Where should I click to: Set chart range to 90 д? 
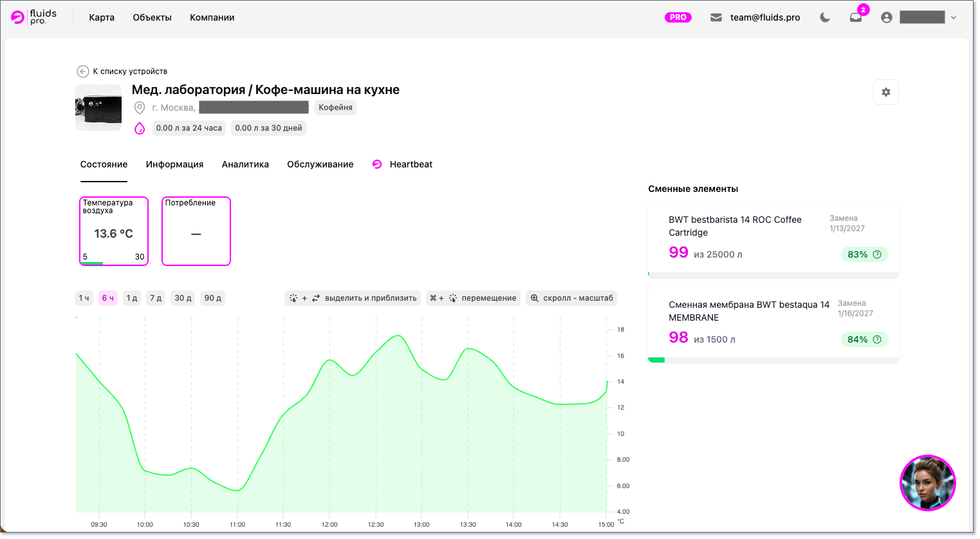tap(212, 298)
